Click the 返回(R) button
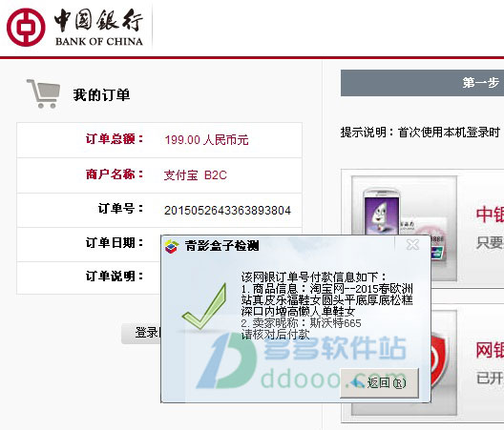The image size is (504, 430). (379, 382)
